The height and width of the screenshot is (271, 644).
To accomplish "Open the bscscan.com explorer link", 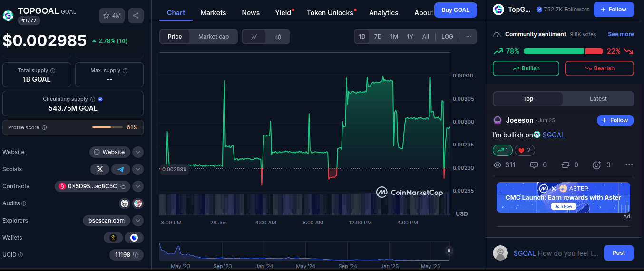I will click(x=107, y=221).
